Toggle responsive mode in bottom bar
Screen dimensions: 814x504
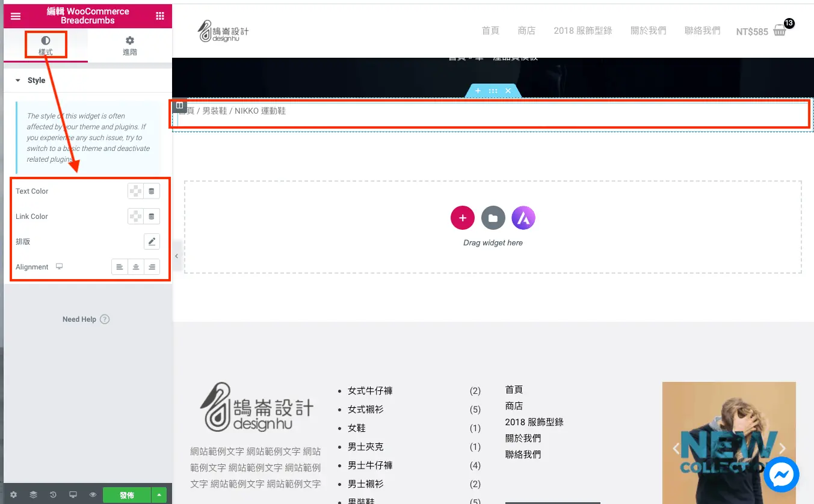[73, 495]
